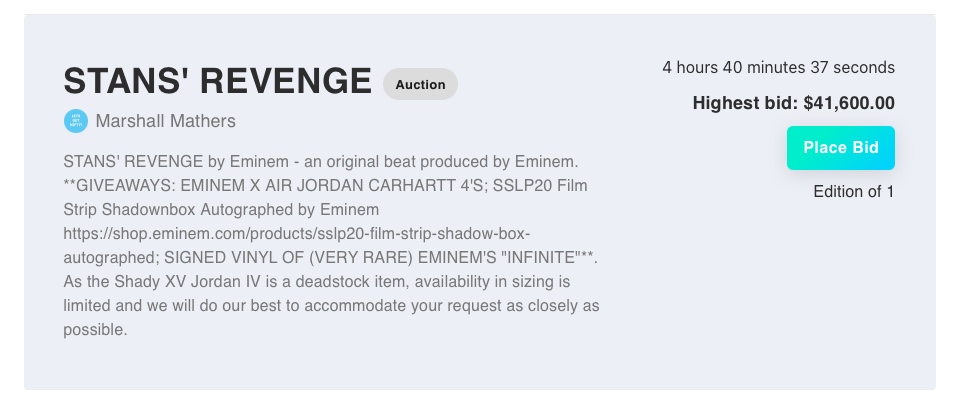956x405 pixels.
Task: Click the Edition of 1 text
Action: click(854, 192)
